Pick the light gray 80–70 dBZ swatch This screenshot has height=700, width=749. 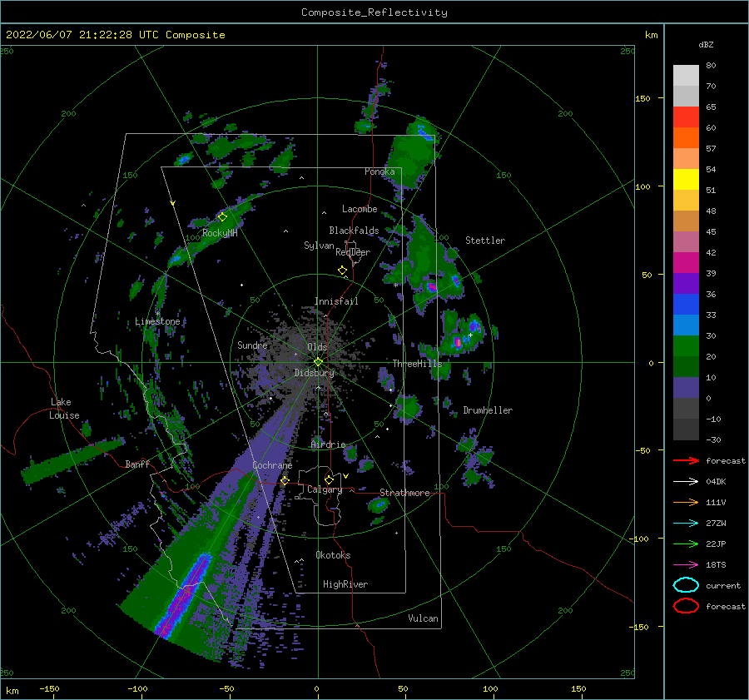point(686,76)
